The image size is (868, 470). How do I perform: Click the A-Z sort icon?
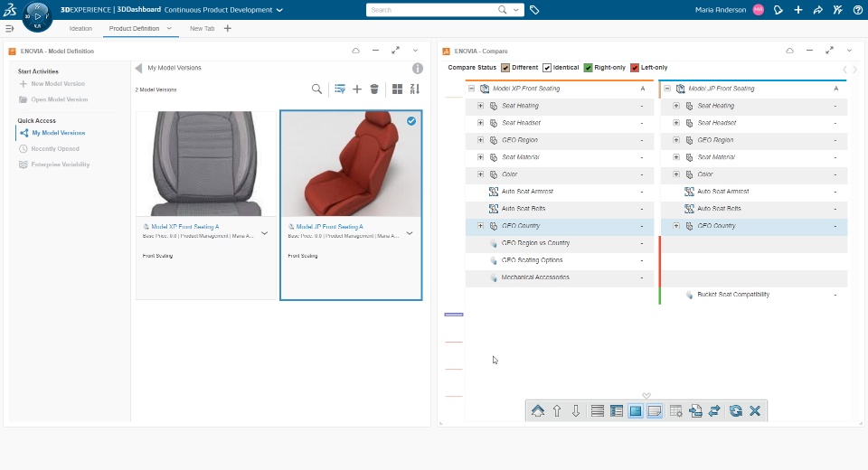pos(415,89)
